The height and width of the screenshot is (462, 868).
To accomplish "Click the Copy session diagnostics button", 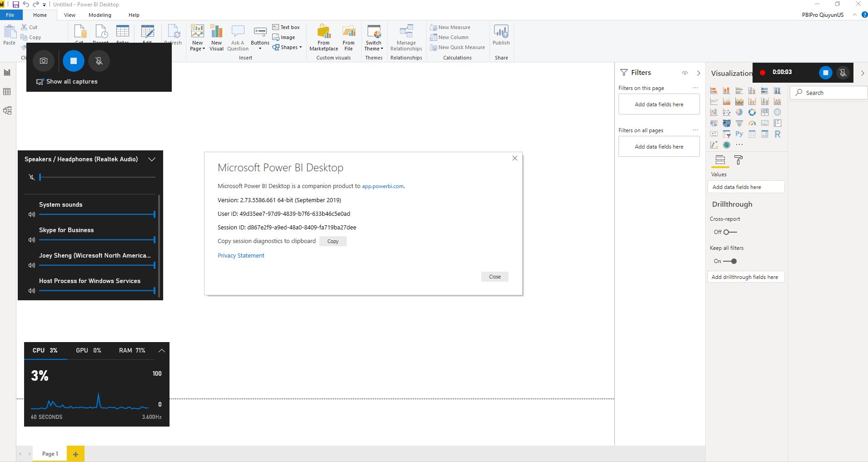I will pos(333,241).
